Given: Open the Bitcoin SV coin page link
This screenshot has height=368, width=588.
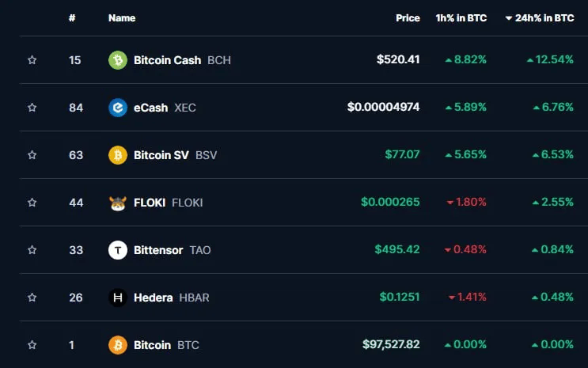Looking at the screenshot, I should click(x=161, y=155).
